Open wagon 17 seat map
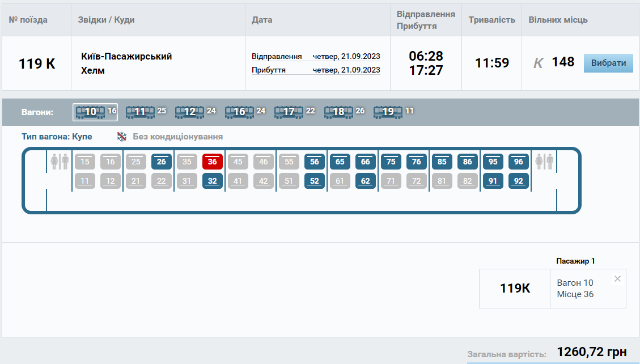The height and width of the screenshot is (364, 640). (x=289, y=112)
